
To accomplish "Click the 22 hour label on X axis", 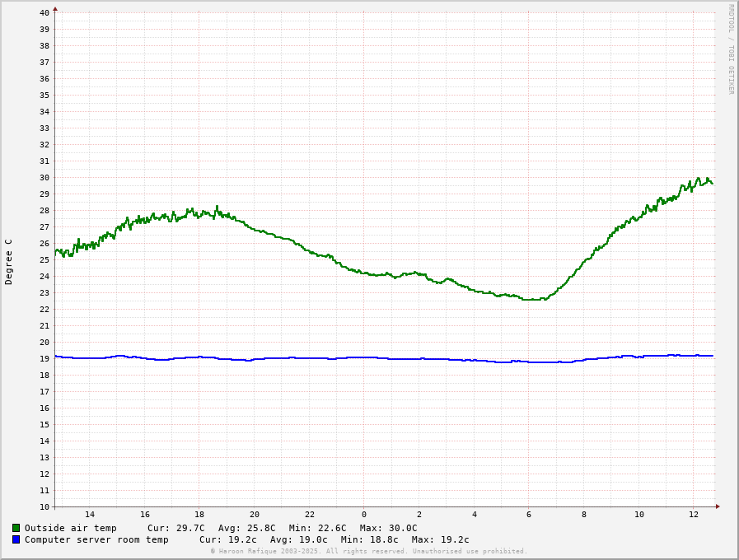I will (x=309, y=515).
